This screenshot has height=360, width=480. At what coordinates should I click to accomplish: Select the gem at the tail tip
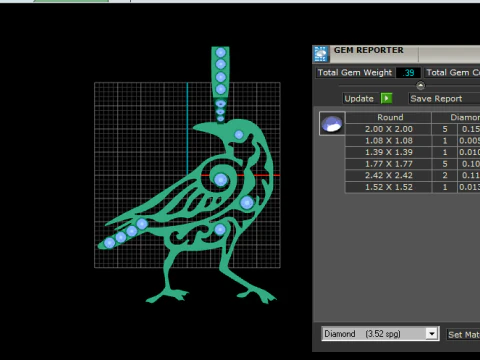(109, 243)
